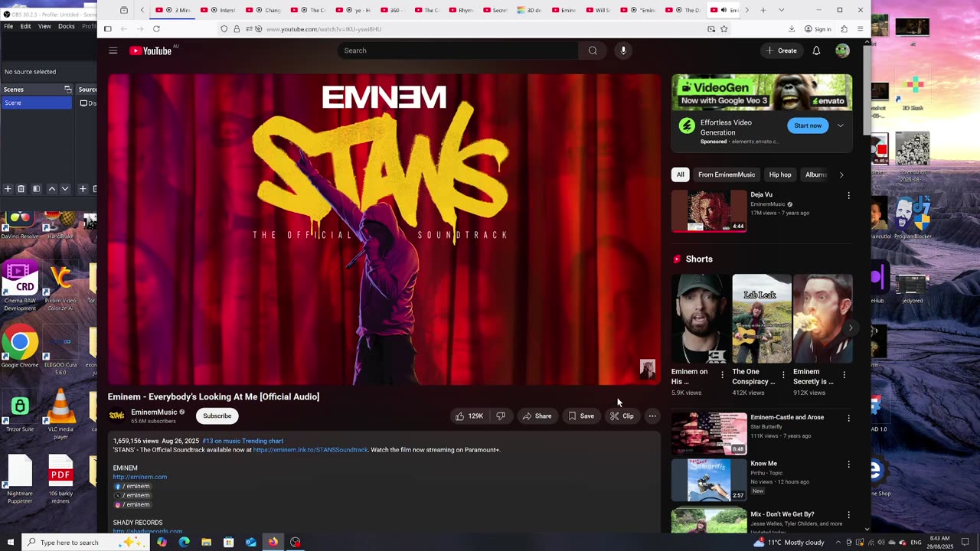
Task: Go to the YouTube home logo
Action: coord(151,51)
